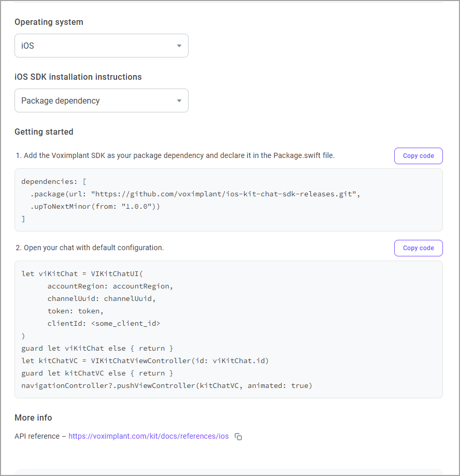Click the 'More info' heading

coord(33,417)
